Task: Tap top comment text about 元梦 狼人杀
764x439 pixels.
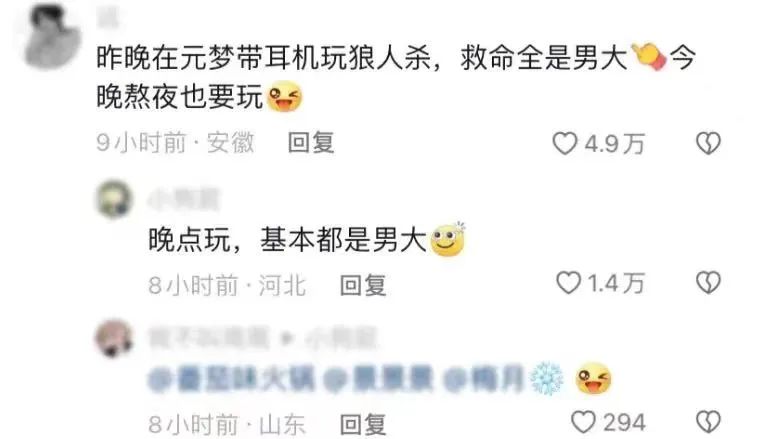Action: (396, 77)
